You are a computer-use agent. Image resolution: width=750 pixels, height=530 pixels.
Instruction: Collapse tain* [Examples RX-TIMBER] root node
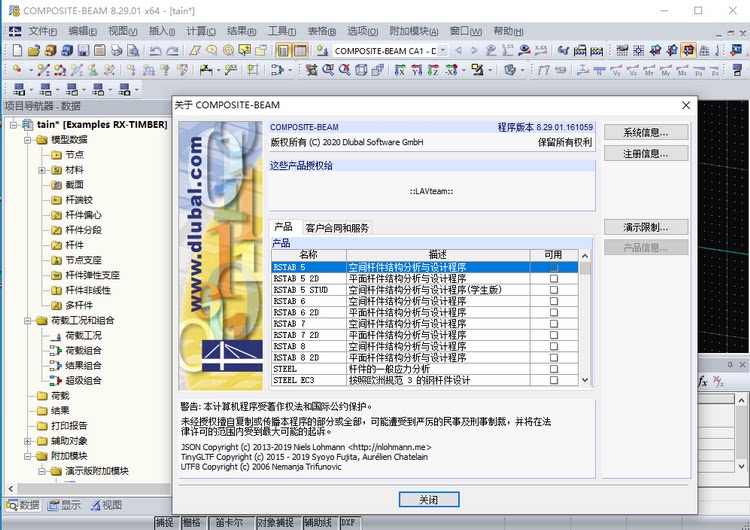(13, 125)
